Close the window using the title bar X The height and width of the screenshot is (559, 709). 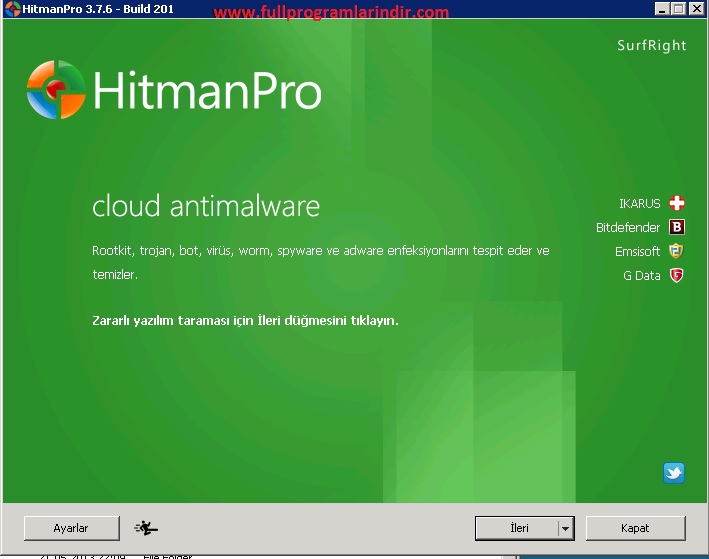point(697,9)
